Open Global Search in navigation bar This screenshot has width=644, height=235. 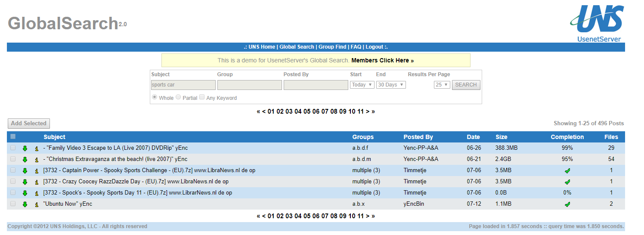297,47
